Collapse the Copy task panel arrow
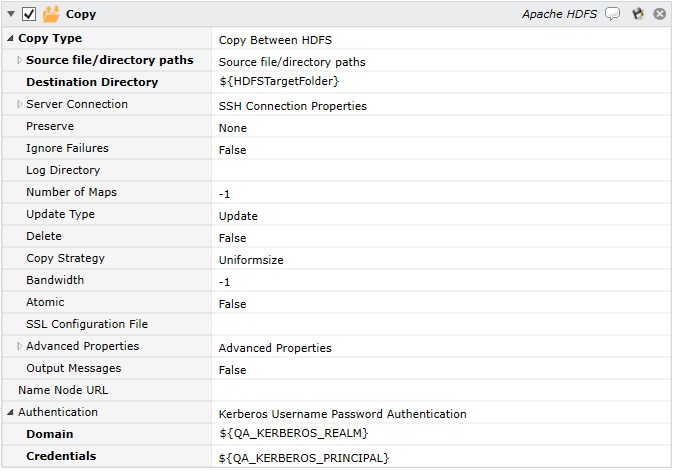Screen dimensions: 674x471 pos(11,14)
